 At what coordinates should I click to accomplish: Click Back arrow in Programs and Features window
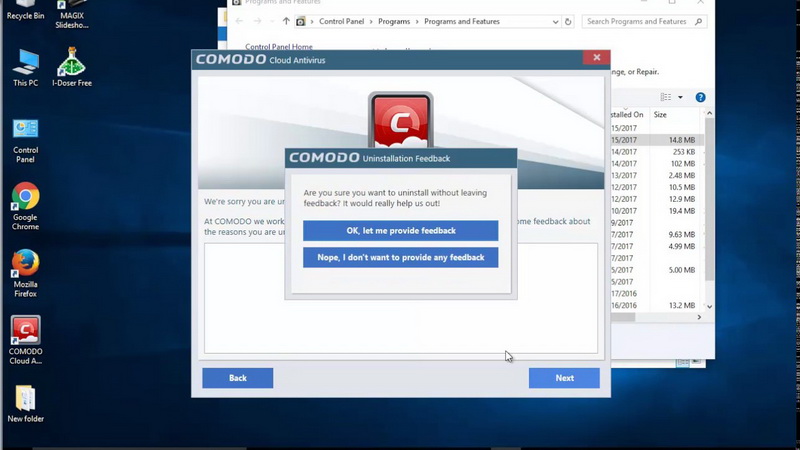(x=239, y=21)
